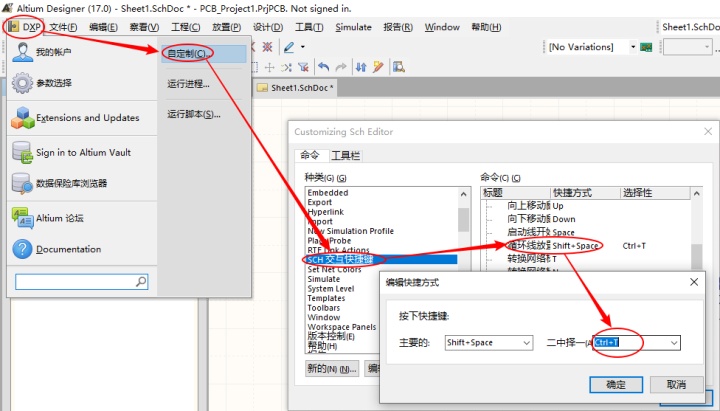This screenshot has width=720, height=411.
Task: Select 自定制(C) in the DXP menu
Action: pos(202,54)
